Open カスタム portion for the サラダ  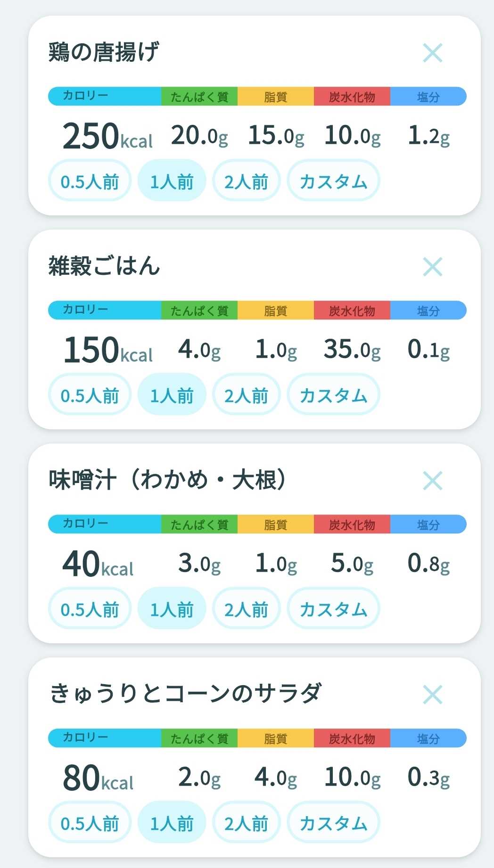(333, 822)
